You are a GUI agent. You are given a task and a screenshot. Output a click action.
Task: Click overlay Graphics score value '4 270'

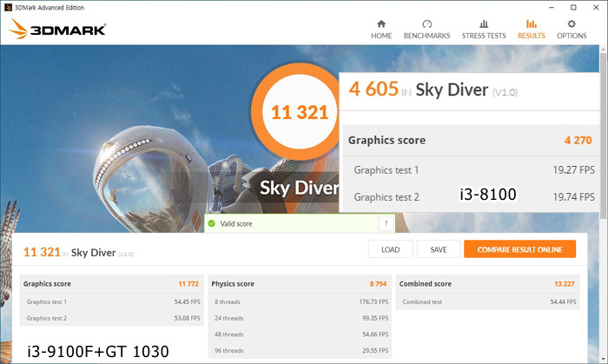(x=578, y=141)
